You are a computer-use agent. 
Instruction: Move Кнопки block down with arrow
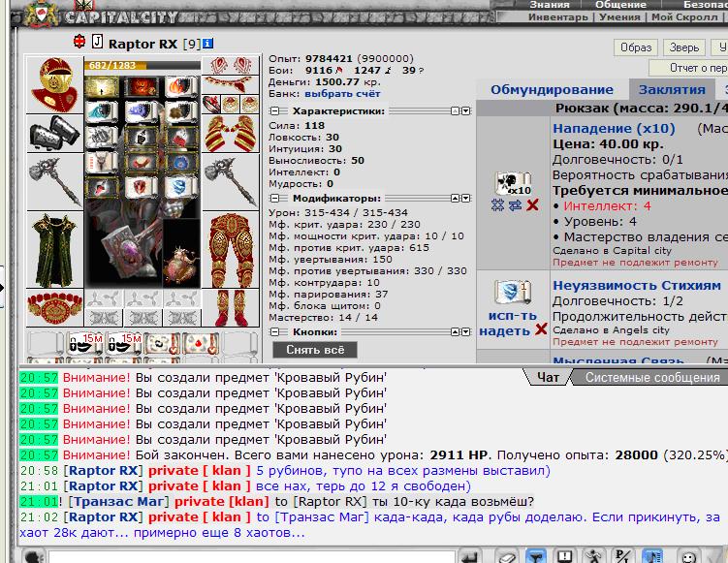(465, 331)
